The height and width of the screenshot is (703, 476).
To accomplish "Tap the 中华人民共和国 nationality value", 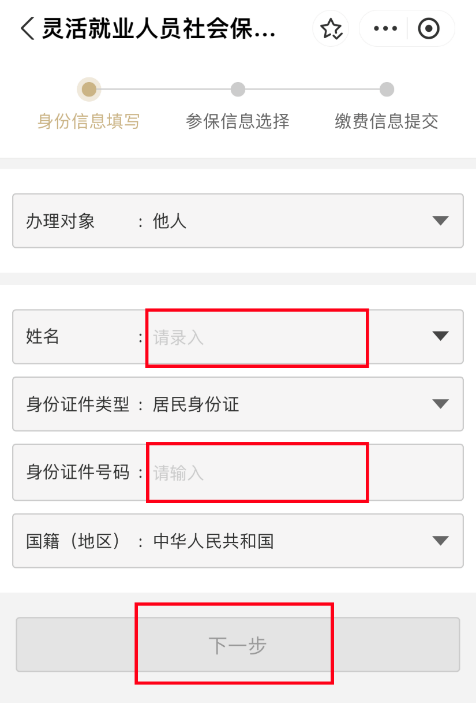I will [x=213, y=541].
